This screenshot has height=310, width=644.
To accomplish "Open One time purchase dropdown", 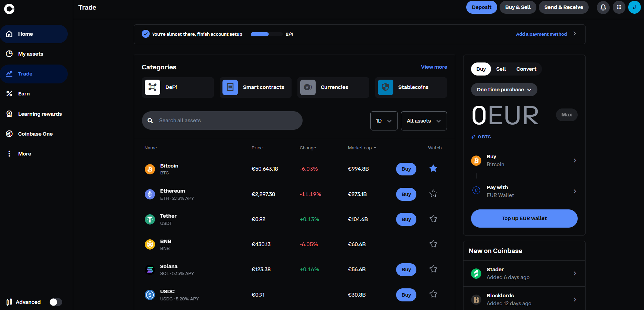I will click(x=504, y=90).
